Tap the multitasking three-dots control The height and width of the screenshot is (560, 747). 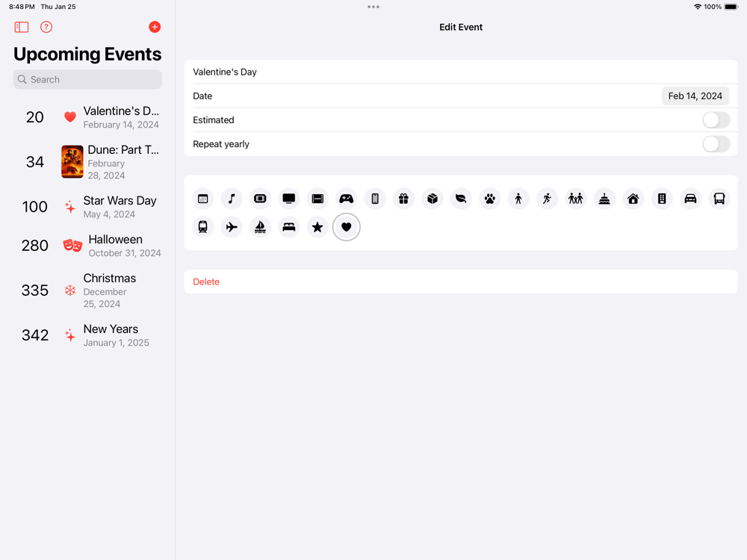point(373,7)
